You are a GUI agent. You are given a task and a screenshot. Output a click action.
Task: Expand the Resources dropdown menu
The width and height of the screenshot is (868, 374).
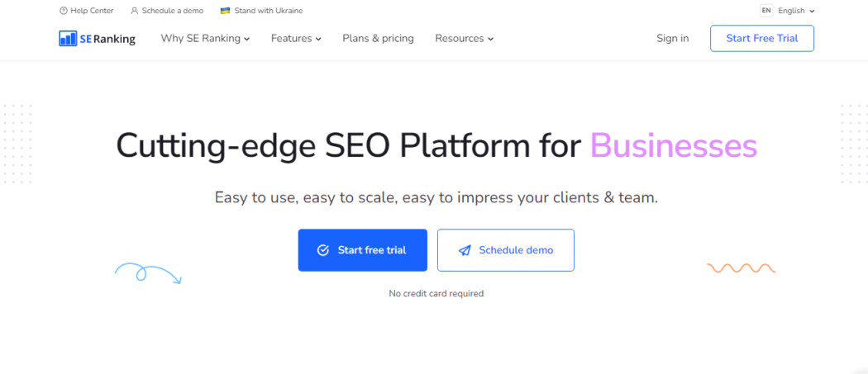[x=465, y=38]
